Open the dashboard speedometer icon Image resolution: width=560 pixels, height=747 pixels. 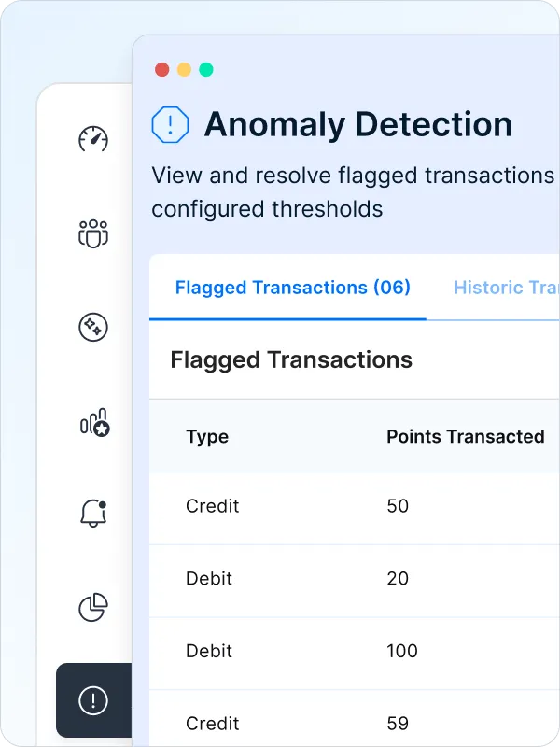click(x=93, y=138)
